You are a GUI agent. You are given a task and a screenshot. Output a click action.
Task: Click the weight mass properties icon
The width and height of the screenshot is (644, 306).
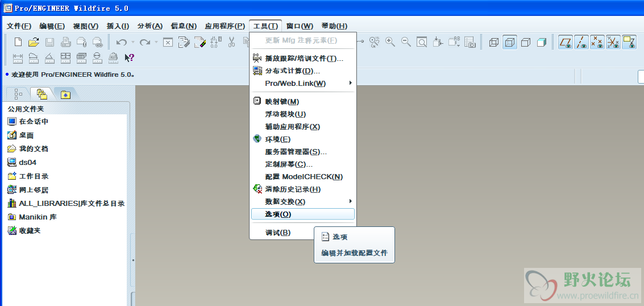[x=113, y=57]
